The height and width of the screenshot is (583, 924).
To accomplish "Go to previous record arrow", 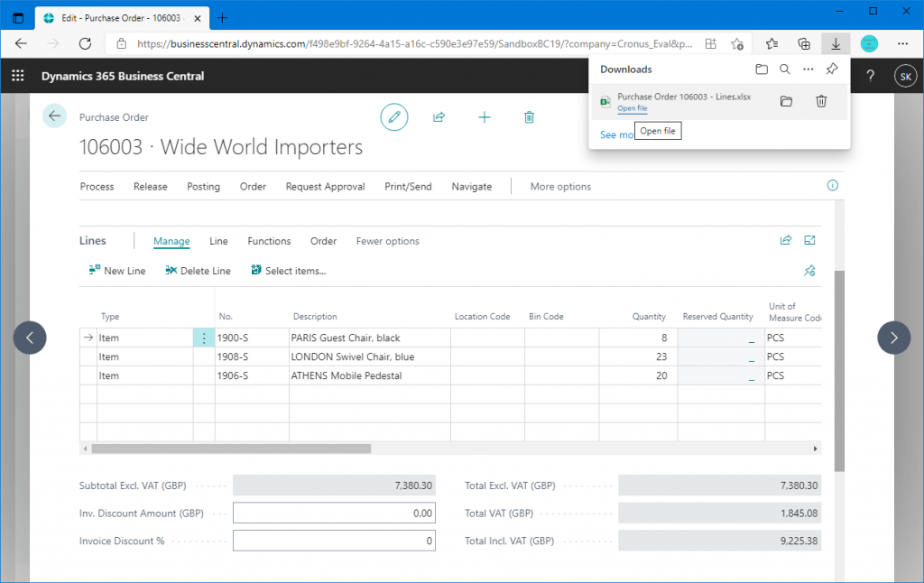I will coord(30,338).
